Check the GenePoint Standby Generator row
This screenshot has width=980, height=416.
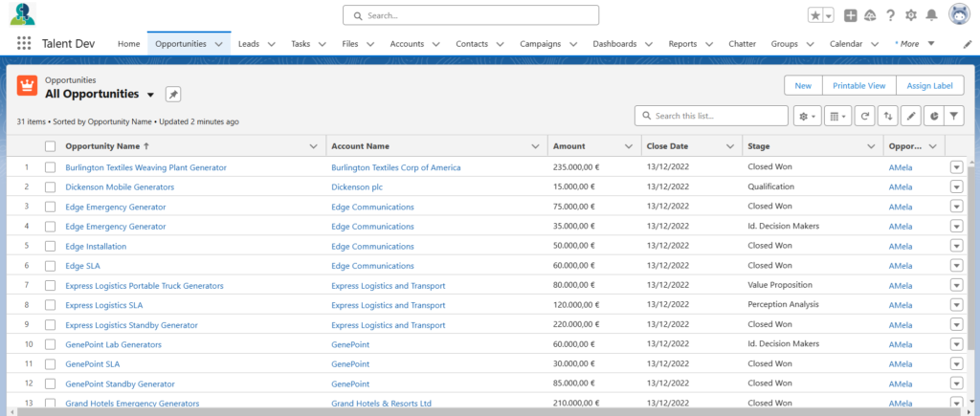tap(50, 383)
